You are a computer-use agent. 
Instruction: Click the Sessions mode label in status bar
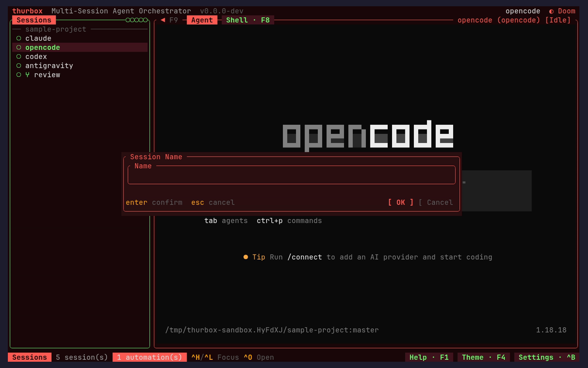[29, 357]
